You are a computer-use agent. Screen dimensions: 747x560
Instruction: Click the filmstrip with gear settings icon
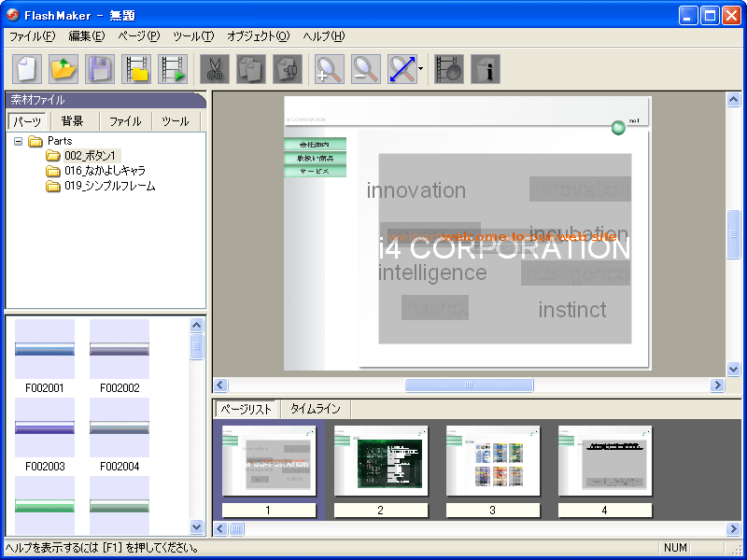click(x=449, y=69)
